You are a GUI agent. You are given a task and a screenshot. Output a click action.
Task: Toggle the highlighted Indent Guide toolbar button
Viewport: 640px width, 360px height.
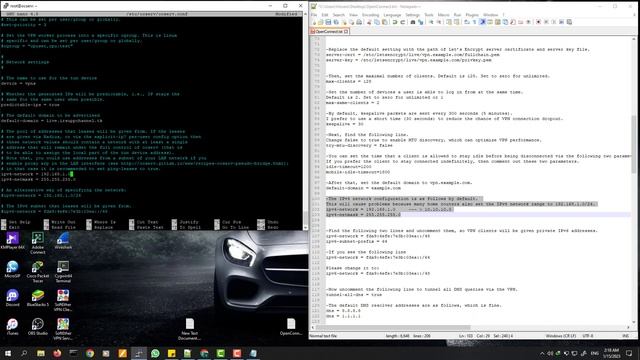point(482,22)
